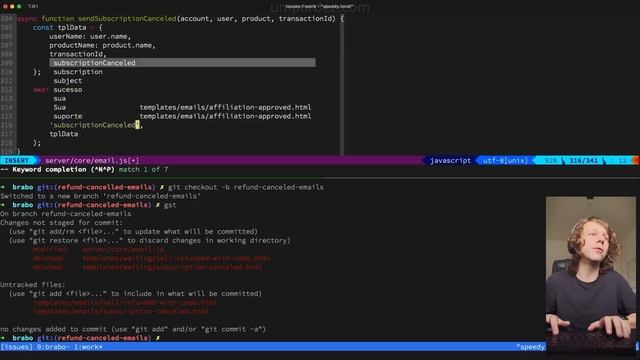Click line 'userName: user.name,'

click(x=90, y=36)
